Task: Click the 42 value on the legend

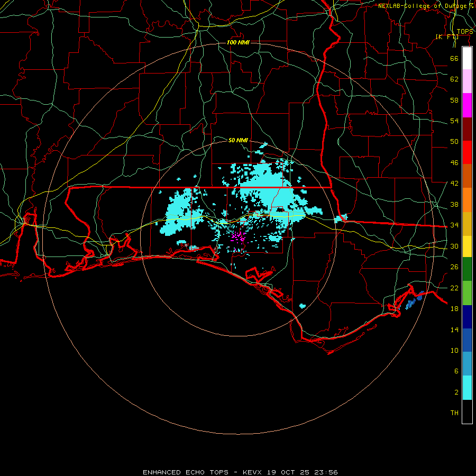Action: coord(454,183)
